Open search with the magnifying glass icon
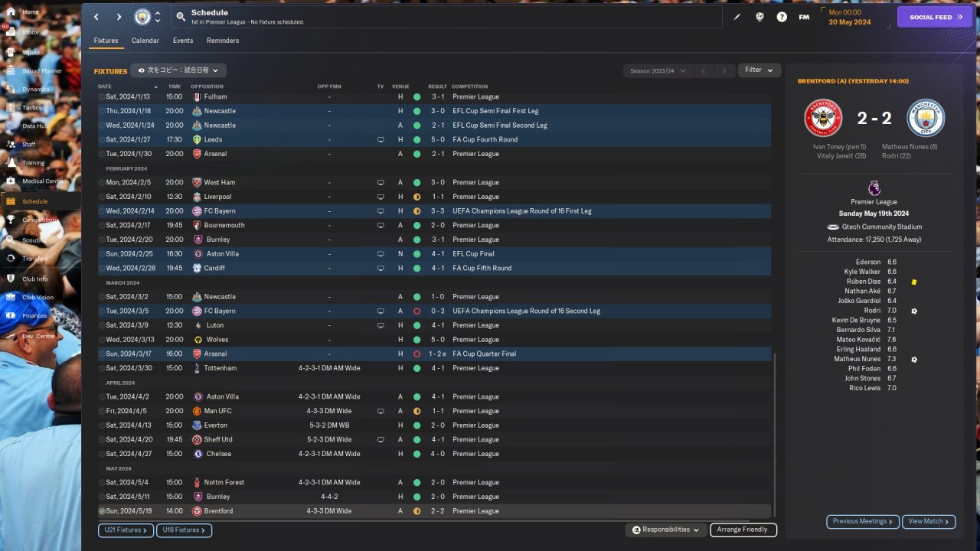Viewport: 980px width, 551px height. click(181, 16)
